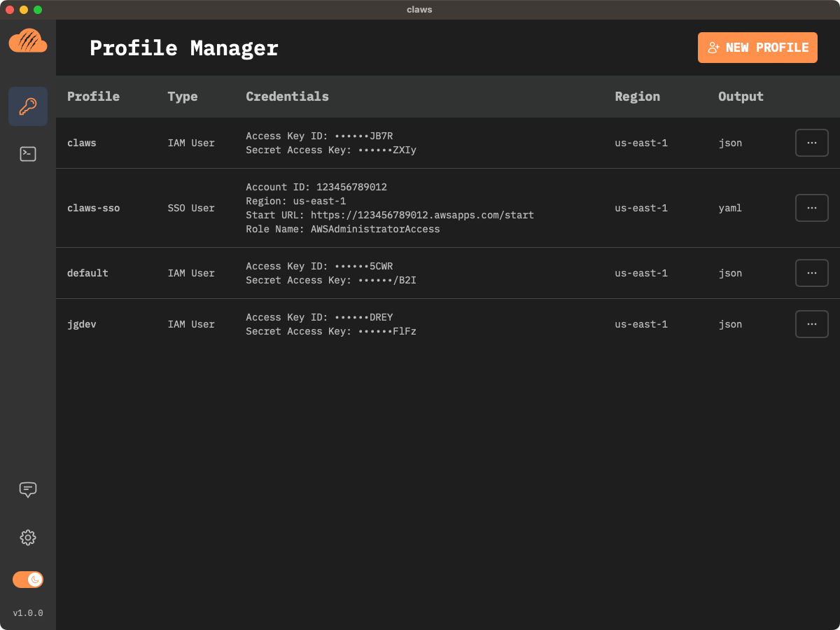Click the Access Key ID ending DREY

[319, 317]
